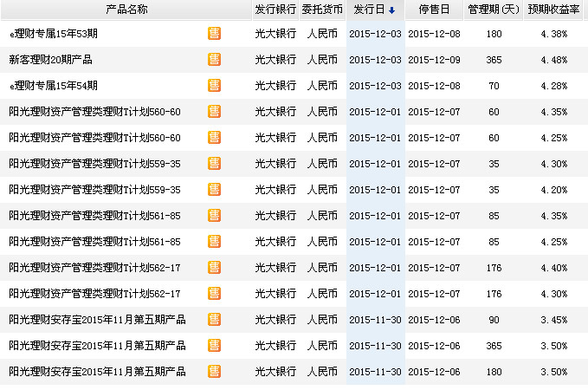The image size is (588, 390).
Task: Click 售 icon in 560-60 row with 4.35% yield
Action: (214, 112)
